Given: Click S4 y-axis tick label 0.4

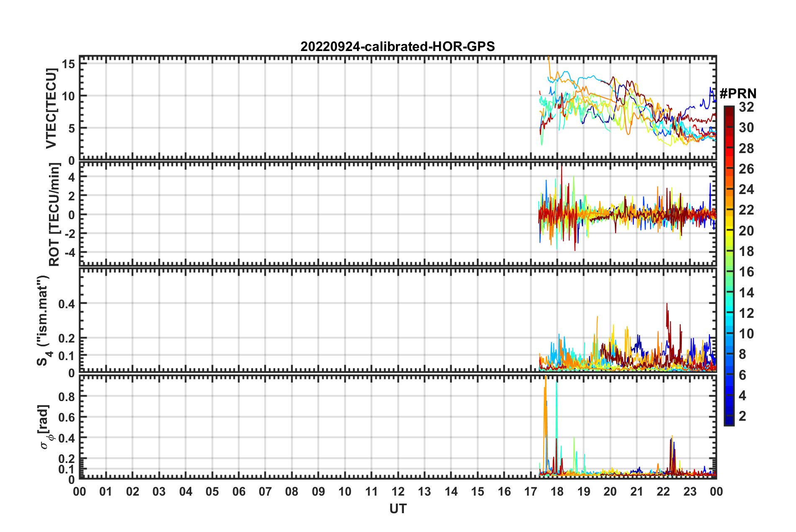Looking at the screenshot, I should coord(67,304).
